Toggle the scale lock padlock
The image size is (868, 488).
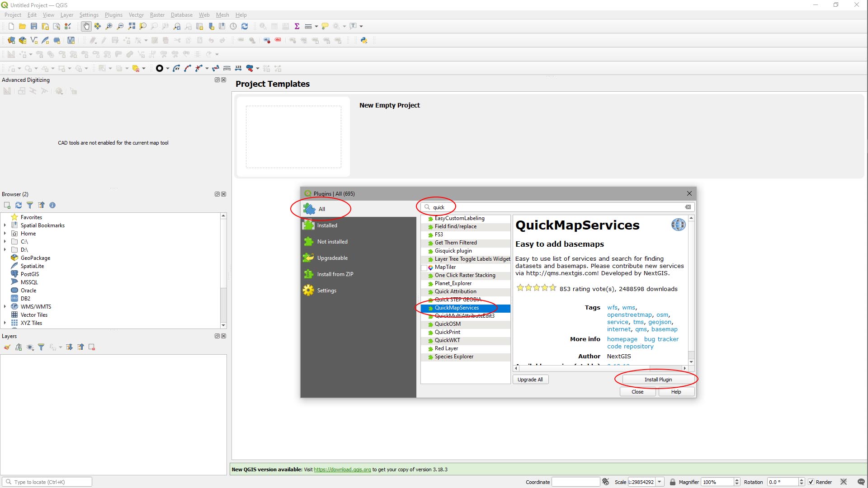(673, 482)
